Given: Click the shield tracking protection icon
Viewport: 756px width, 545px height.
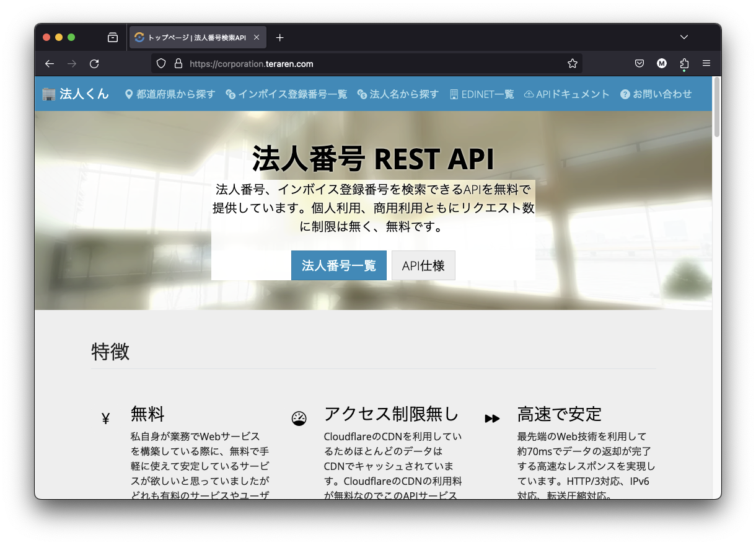Looking at the screenshot, I should click(161, 63).
